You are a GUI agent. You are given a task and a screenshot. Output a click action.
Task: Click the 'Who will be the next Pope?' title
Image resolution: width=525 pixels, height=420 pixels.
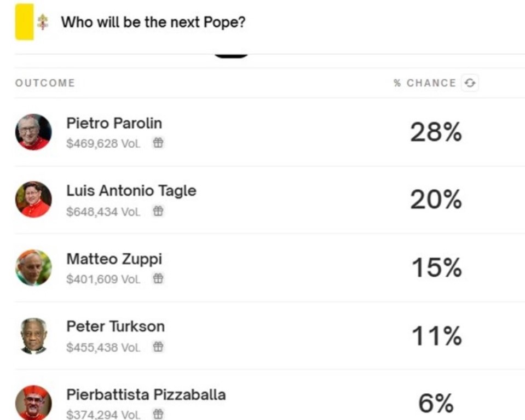(x=153, y=22)
